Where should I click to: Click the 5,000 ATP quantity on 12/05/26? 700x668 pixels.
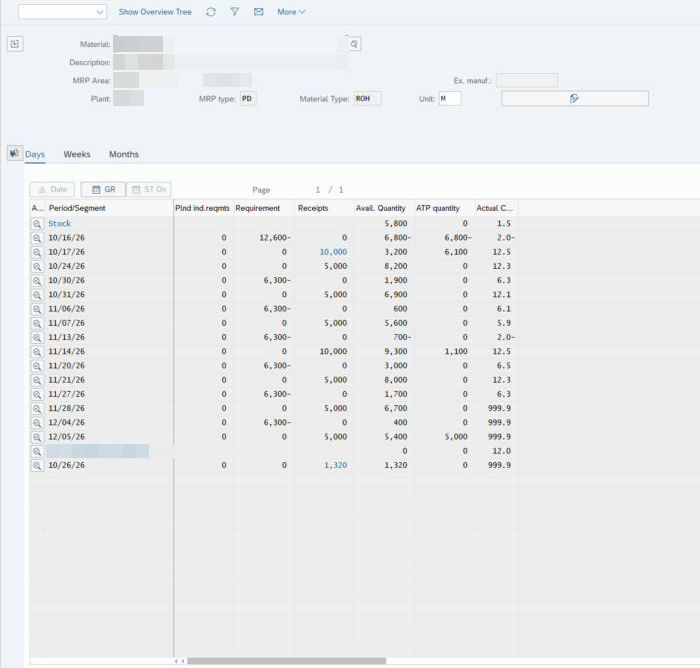pos(456,437)
